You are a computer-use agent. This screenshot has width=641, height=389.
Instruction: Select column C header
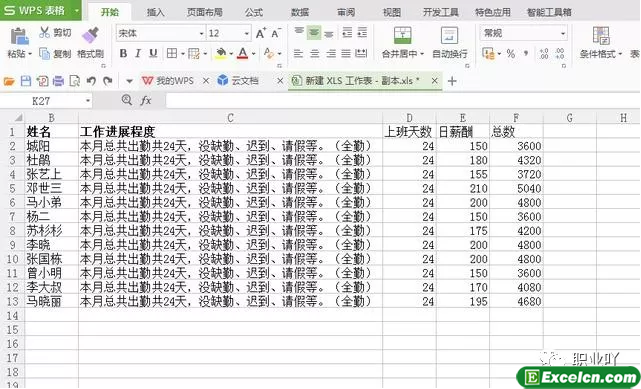(231, 118)
